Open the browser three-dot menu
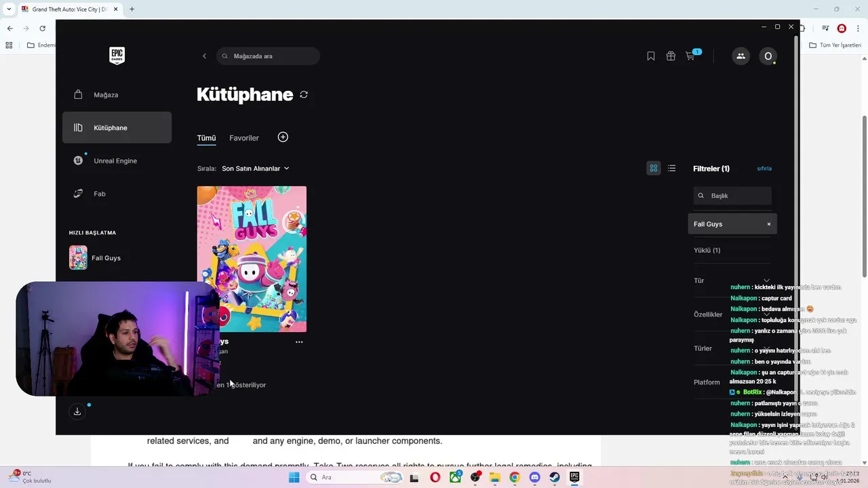The height and width of the screenshot is (488, 868). pos(857,28)
